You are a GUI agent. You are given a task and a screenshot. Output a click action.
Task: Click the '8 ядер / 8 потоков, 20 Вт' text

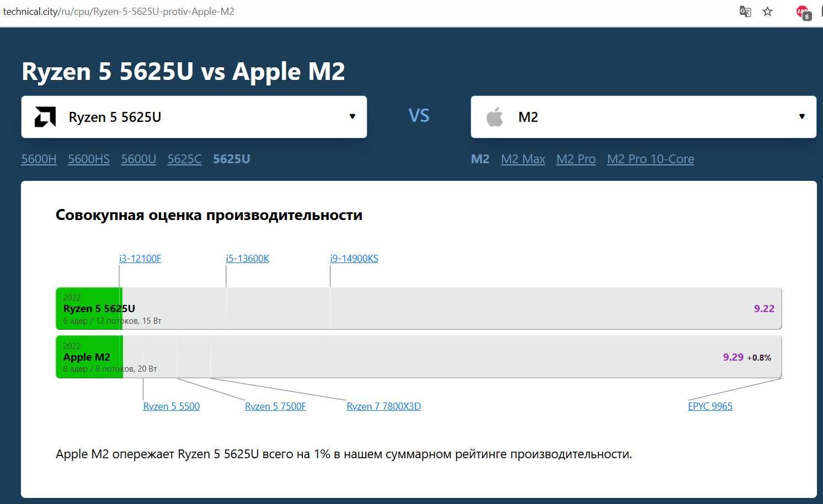click(x=110, y=369)
